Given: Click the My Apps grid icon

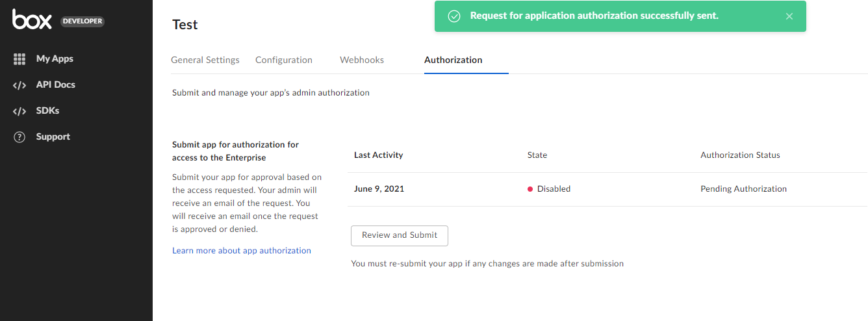Looking at the screenshot, I should tap(19, 59).
